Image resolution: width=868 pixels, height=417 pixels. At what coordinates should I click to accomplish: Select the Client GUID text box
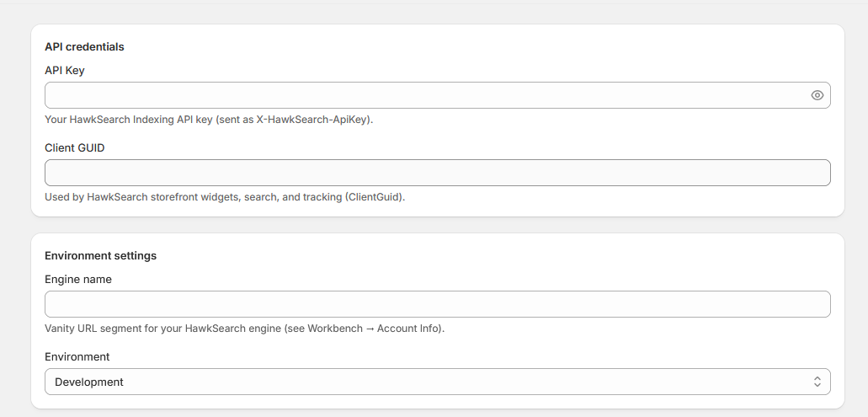point(437,173)
